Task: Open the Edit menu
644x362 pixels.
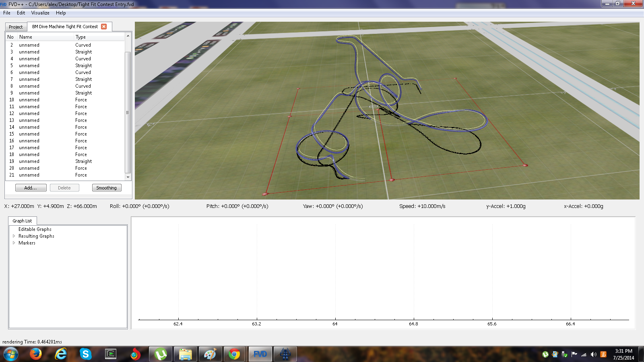Action: 21,13
